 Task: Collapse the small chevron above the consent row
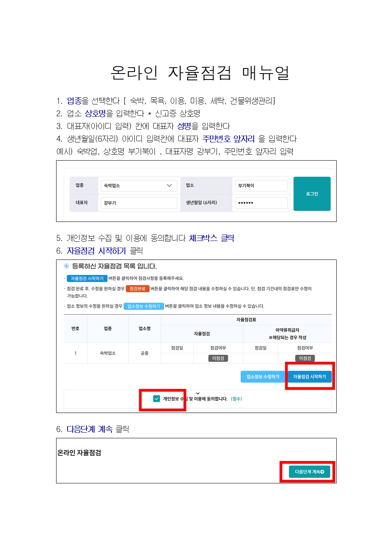pyautogui.click(x=198, y=393)
